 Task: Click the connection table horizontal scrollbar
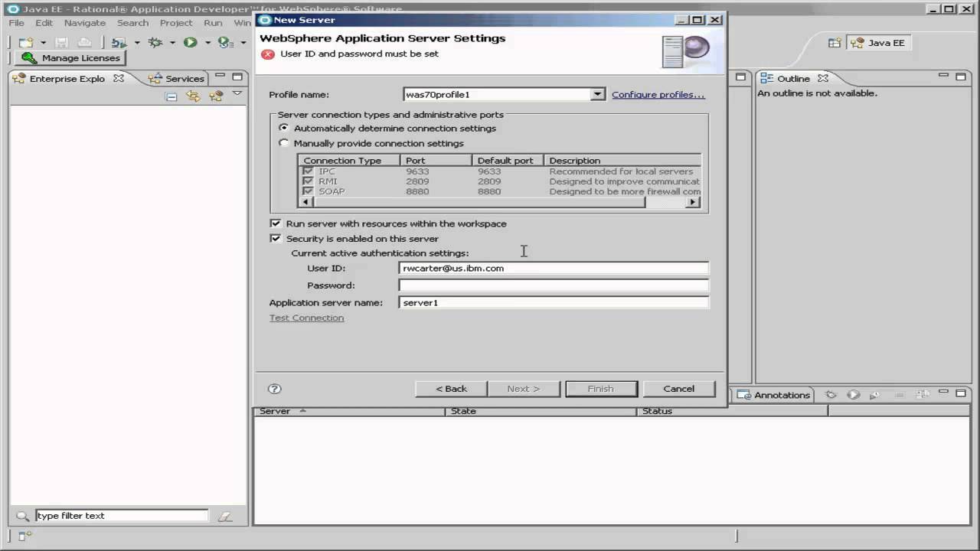coord(479,202)
